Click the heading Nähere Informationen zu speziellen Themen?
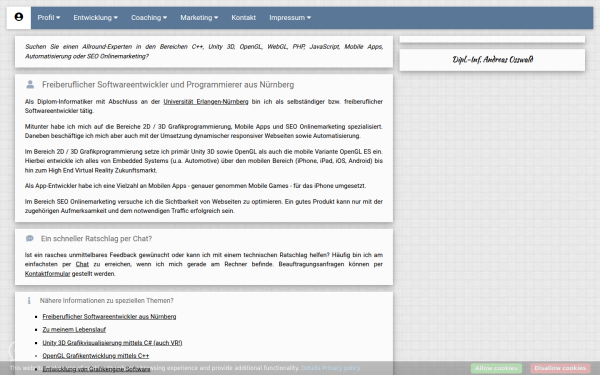 107,301
